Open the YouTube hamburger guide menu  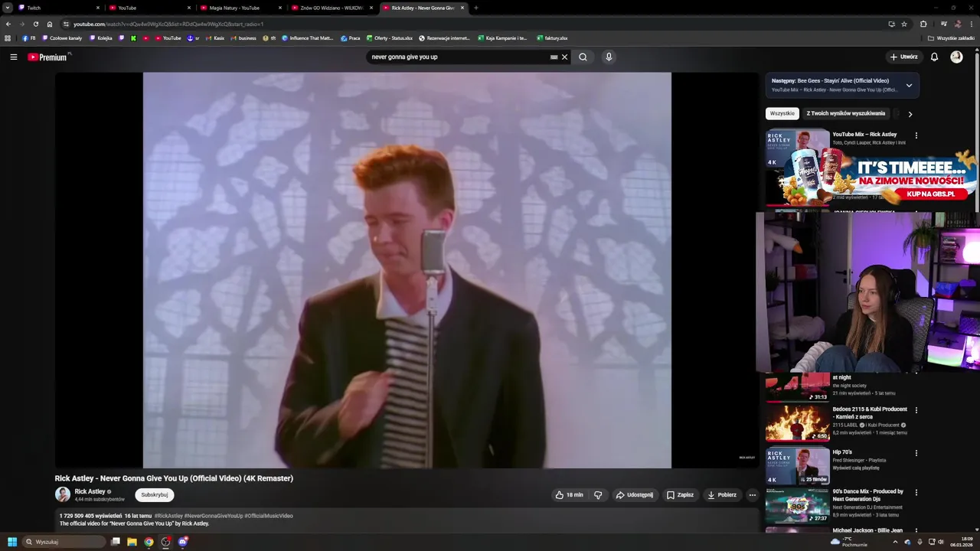click(14, 57)
